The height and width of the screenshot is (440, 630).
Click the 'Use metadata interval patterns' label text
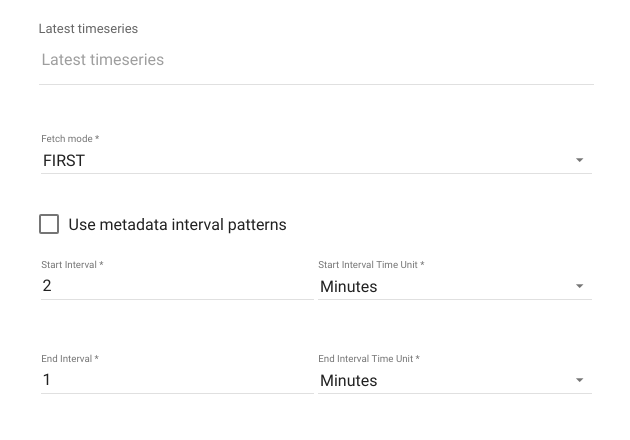pos(177,225)
